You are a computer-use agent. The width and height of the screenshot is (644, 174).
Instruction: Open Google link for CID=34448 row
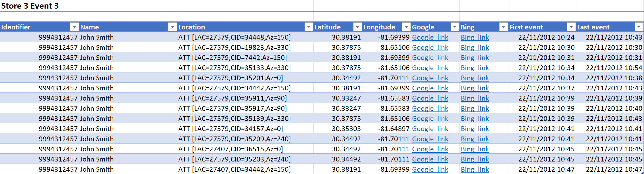(x=430, y=37)
